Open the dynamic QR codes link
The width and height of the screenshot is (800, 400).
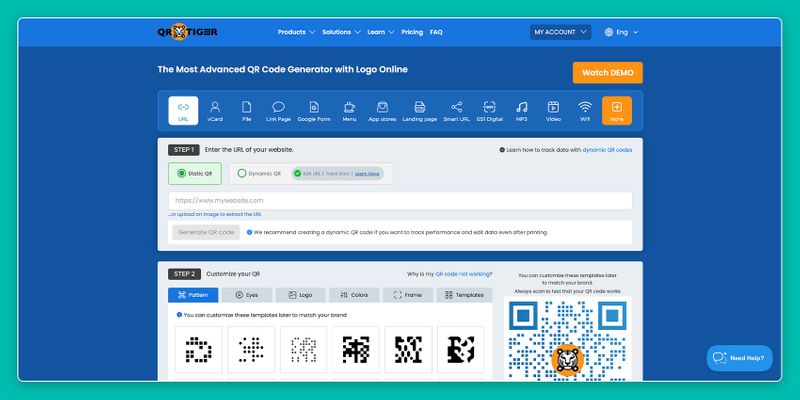coord(607,150)
